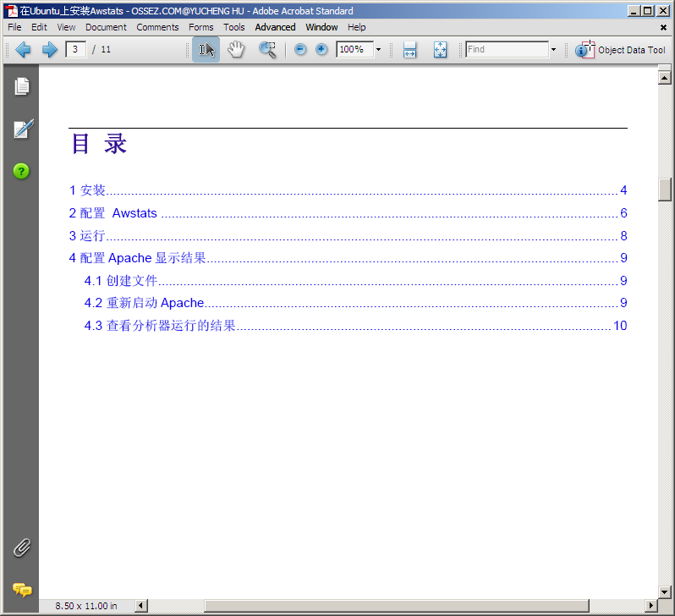Open the Signatures panel
Image resolution: width=675 pixels, height=616 pixels.
[x=22, y=129]
